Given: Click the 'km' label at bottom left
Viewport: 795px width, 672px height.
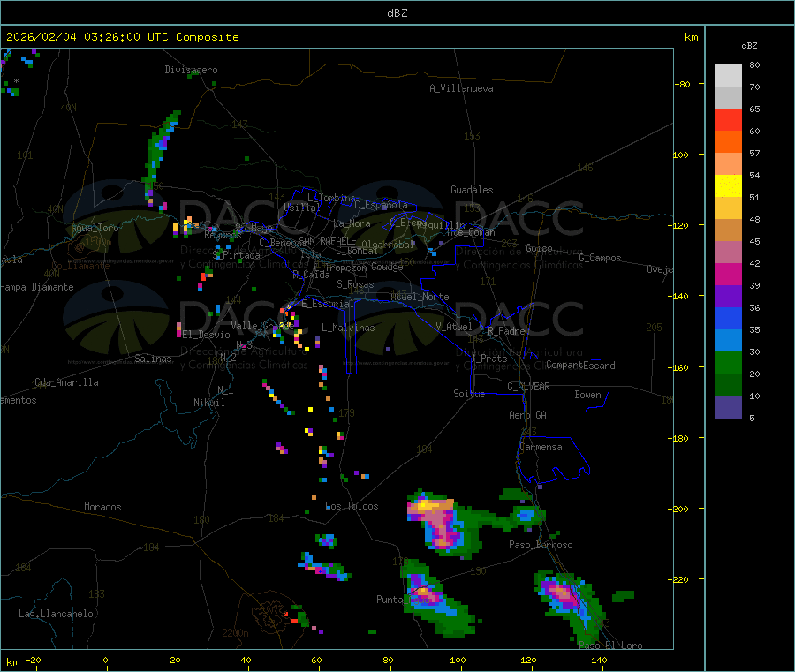Looking at the screenshot, I should coord(12,662).
